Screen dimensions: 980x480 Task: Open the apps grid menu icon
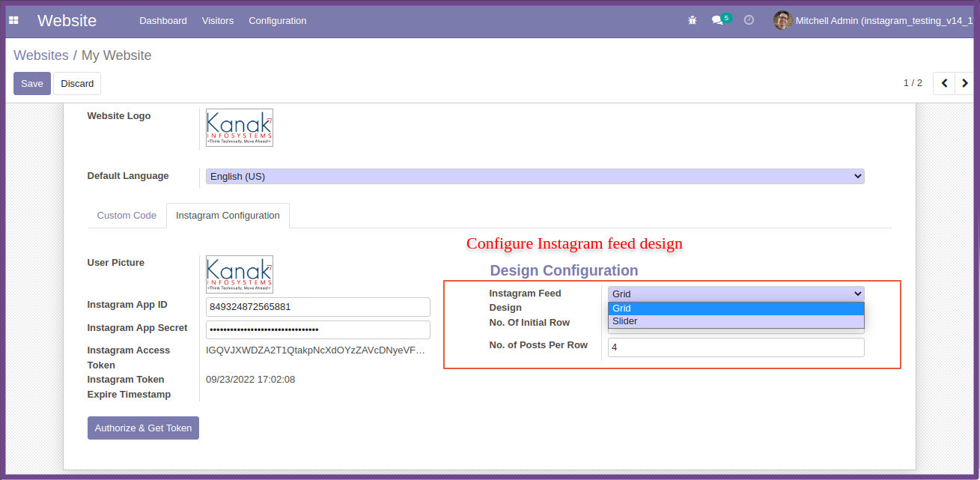13,20
